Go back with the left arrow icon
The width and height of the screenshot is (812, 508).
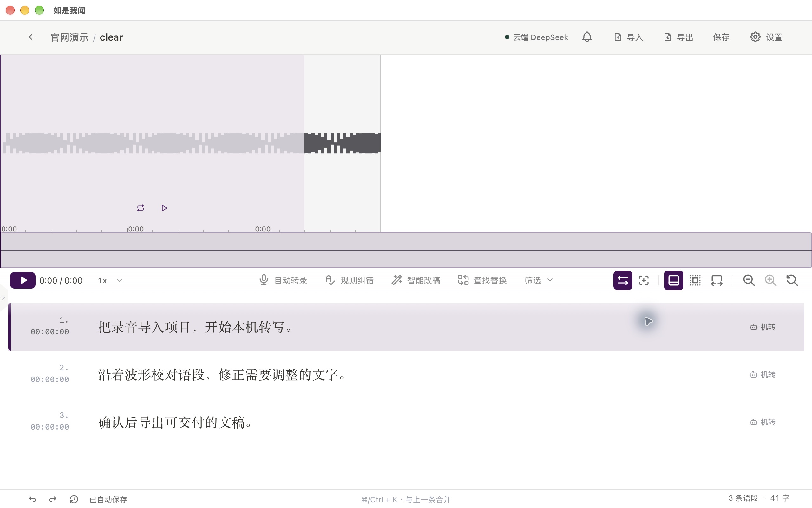tap(32, 37)
